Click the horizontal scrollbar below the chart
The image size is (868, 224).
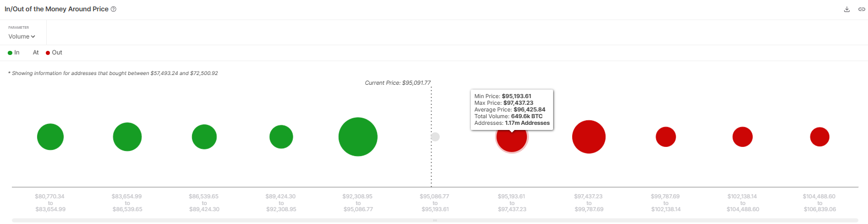tap(435, 220)
